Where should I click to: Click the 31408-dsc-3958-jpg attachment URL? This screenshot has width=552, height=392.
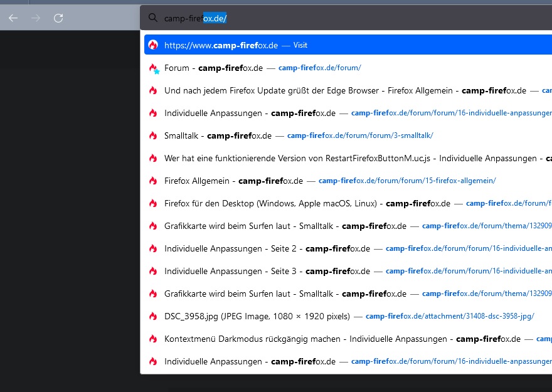pos(449,316)
